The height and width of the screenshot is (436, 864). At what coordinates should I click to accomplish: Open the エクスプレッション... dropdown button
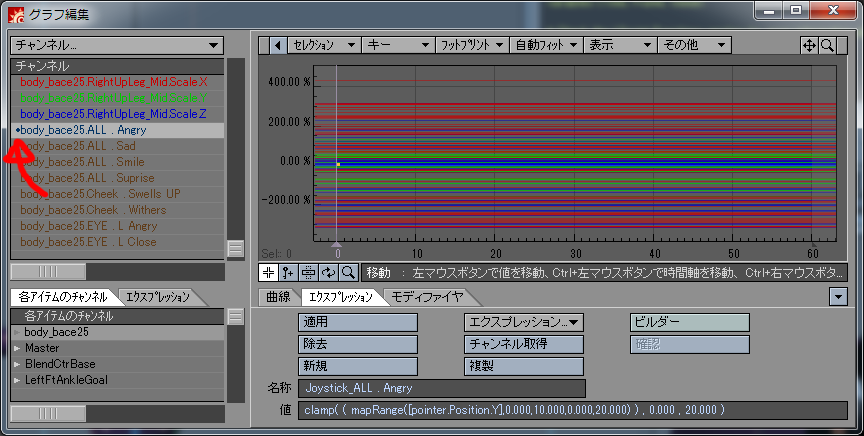coord(523,322)
